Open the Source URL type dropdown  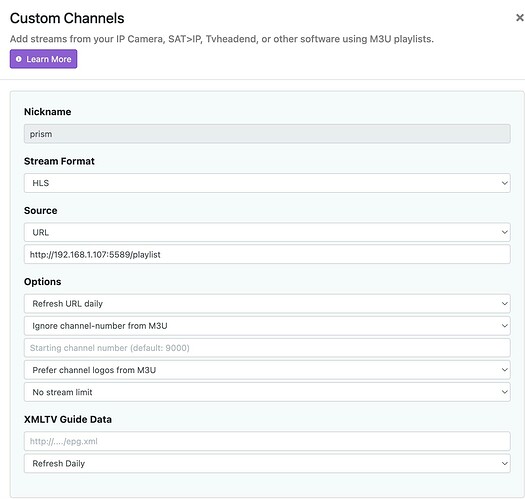267,232
